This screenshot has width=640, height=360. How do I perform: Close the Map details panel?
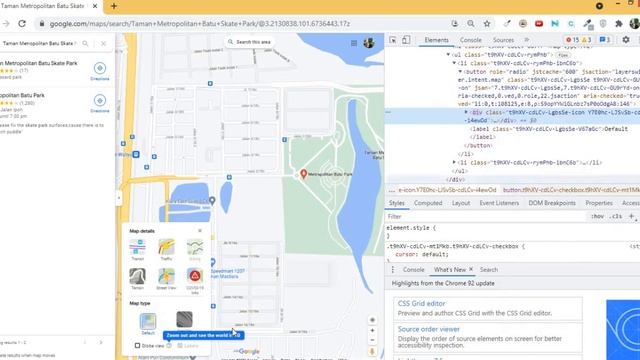coord(200,231)
